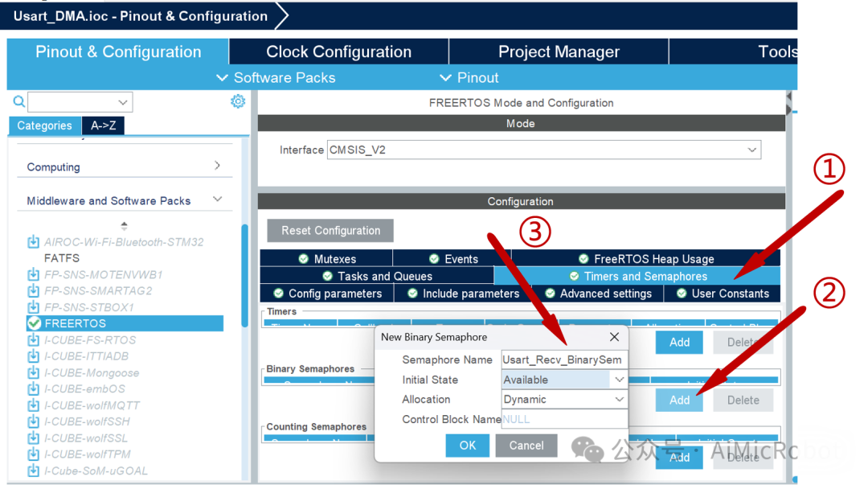Select FATFS in middleware list
Screen dimensions: 868x485
pyautogui.click(x=62, y=257)
